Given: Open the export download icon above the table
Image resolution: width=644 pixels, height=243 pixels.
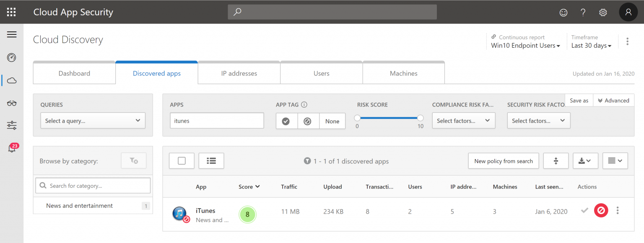Looking at the screenshot, I should coord(585,160).
